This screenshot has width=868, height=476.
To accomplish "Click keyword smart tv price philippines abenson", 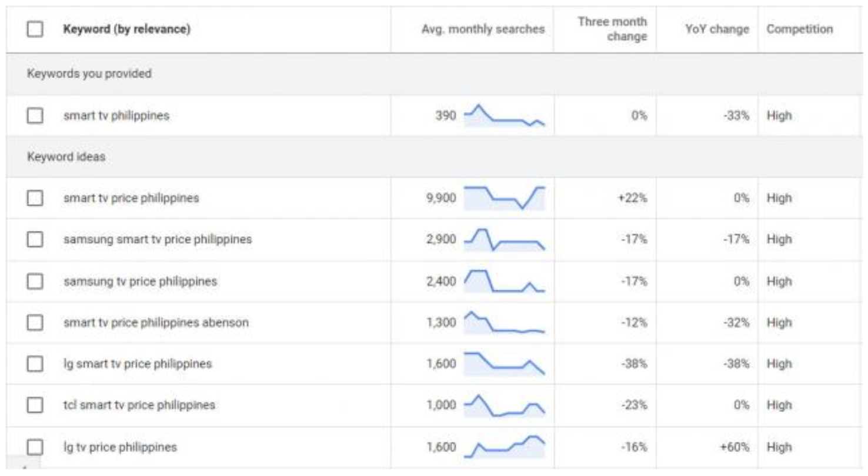I will coord(156,323).
